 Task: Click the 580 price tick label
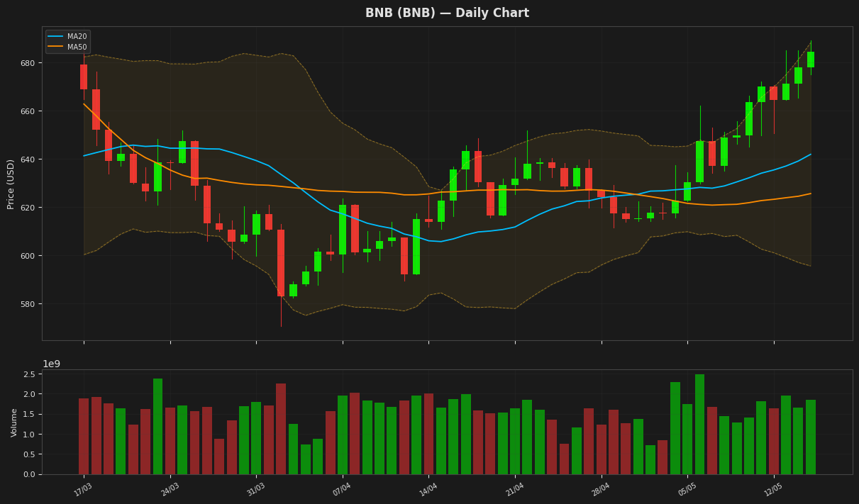[28, 304]
